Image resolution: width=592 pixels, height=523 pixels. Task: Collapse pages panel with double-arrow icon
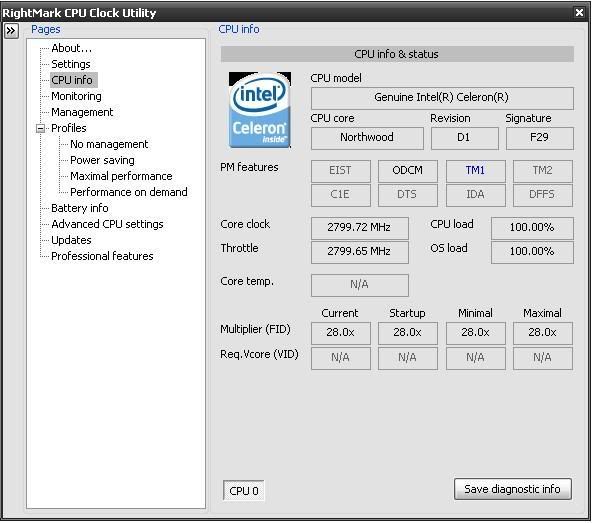tap(11, 31)
